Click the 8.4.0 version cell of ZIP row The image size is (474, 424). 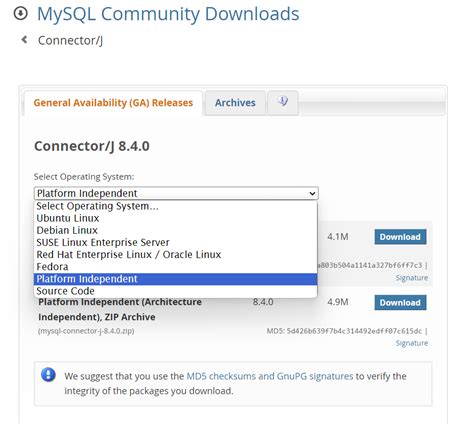point(263,302)
